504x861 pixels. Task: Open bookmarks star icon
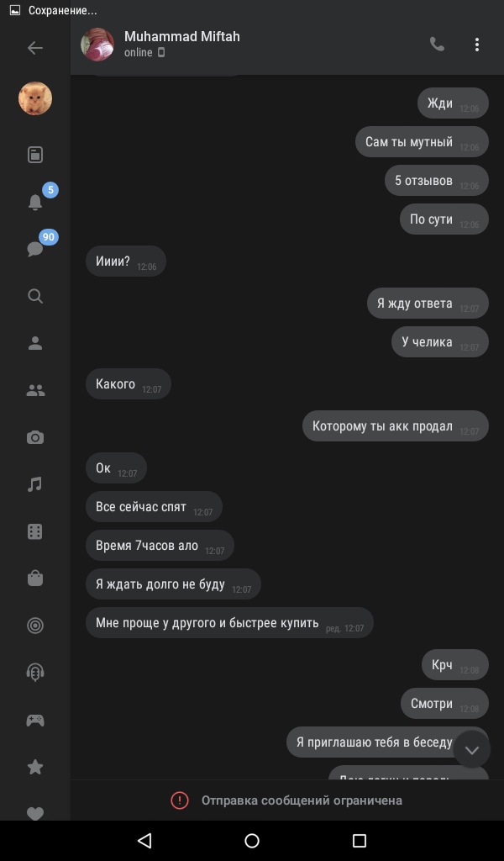coord(35,767)
